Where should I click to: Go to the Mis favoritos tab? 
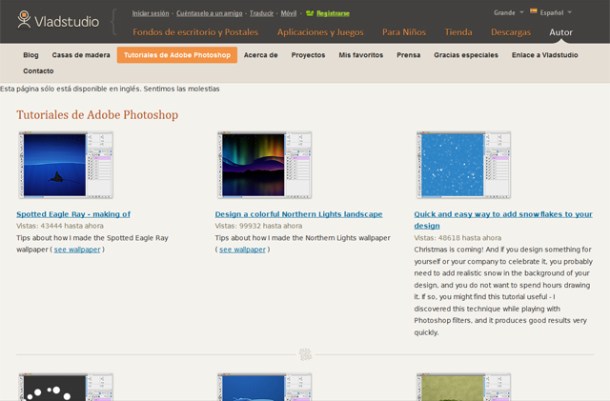360,55
